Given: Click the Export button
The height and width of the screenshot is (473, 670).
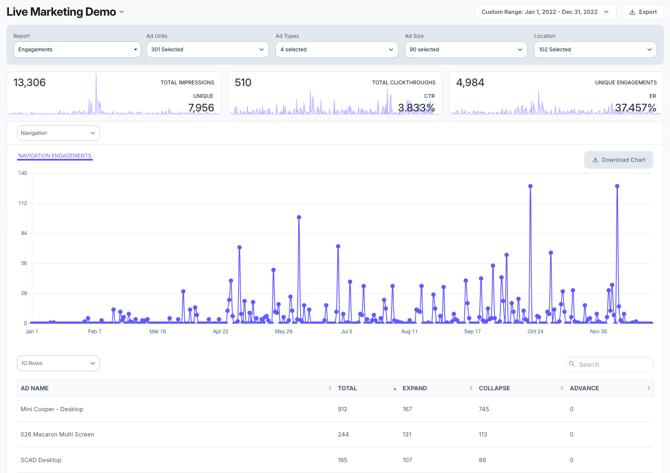Looking at the screenshot, I should tap(643, 12).
